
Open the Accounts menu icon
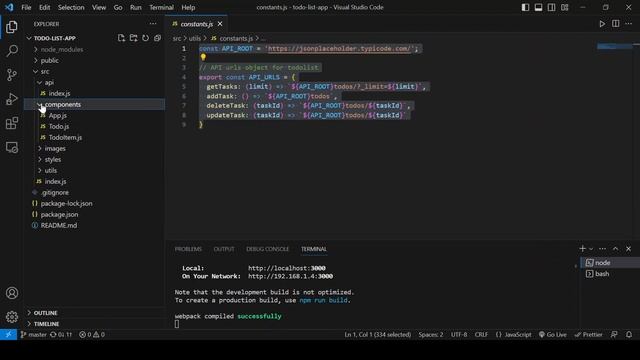pyautogui.click(x=12, y=293)
